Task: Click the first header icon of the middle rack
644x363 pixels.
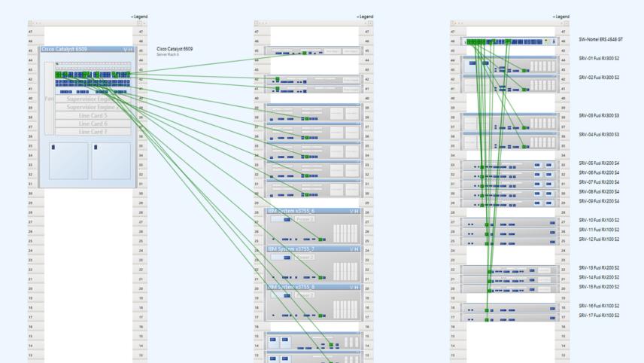Action: click(x=257, y=23)
